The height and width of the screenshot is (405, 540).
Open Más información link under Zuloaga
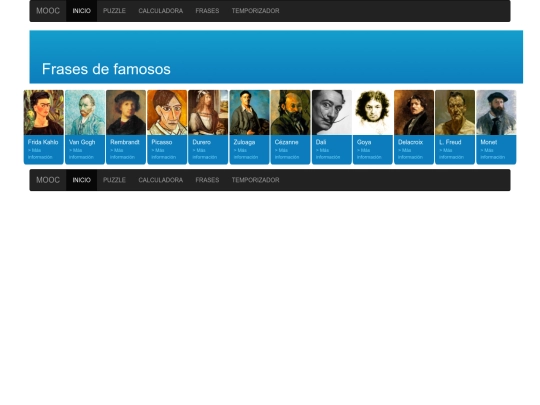pyautogui.click(x=246, y=154)
